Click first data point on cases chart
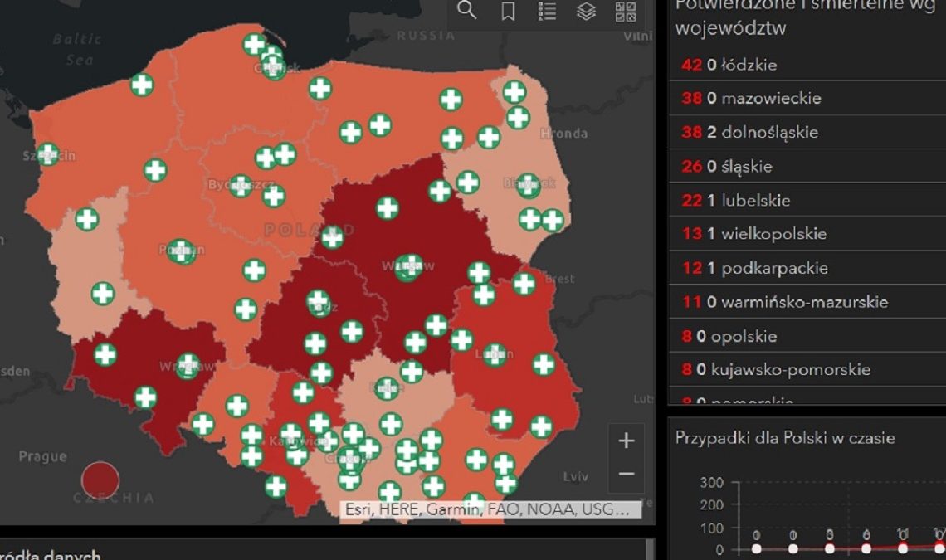This screenshot has height=560, width=946. pos(756,548)
